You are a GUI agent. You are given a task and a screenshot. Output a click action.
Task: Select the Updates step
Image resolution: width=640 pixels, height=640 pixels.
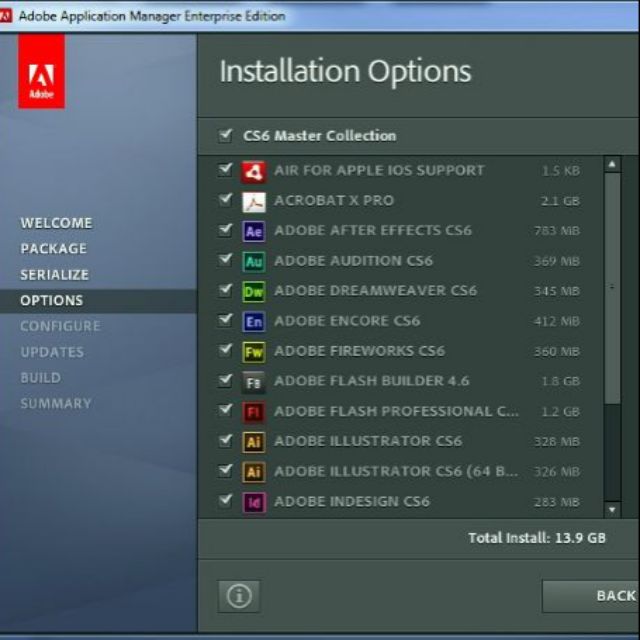(x=52, y=352)
